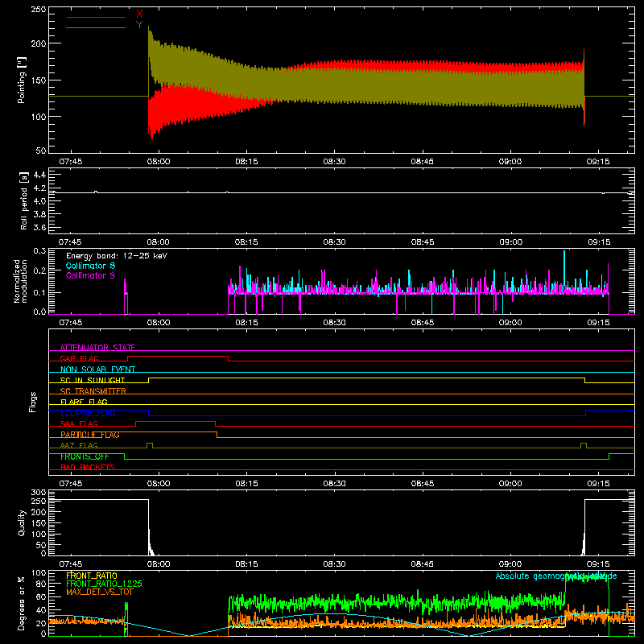The height and width of the screenshot is (644, 644).
Task: Click the Flags axis title
Action: [x=32, y=402]
